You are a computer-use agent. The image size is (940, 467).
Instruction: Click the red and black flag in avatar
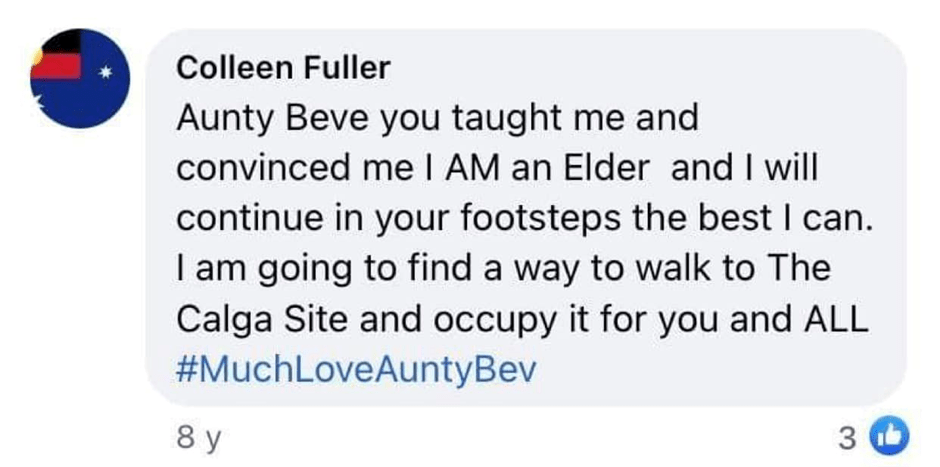[55, 60]
